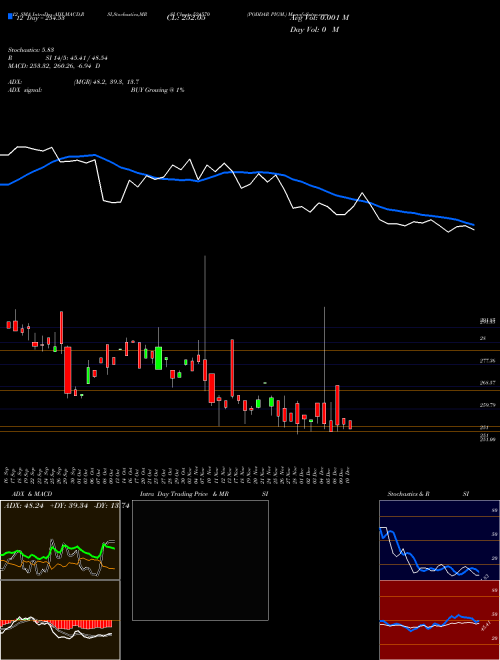Click the 'BUY Growing @ 1%' ADX signal
Screen dimensions: 500x660
[157, 90]
